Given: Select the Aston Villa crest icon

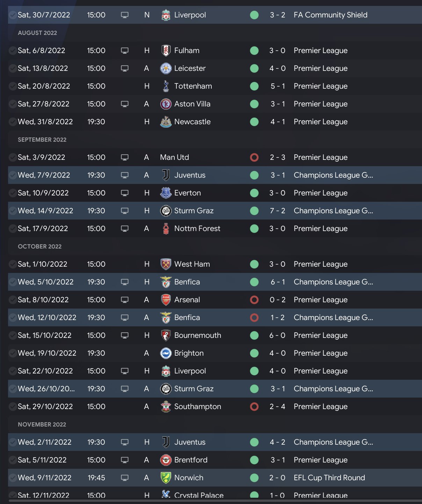Looking at the screenshot, I should tap(166, 104).
